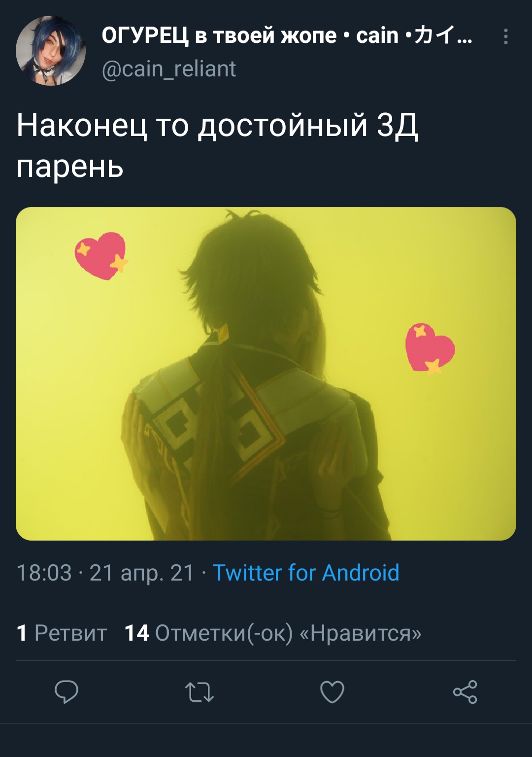
Task: Open the Twitter for Android source link
Action: click(305, 573)
